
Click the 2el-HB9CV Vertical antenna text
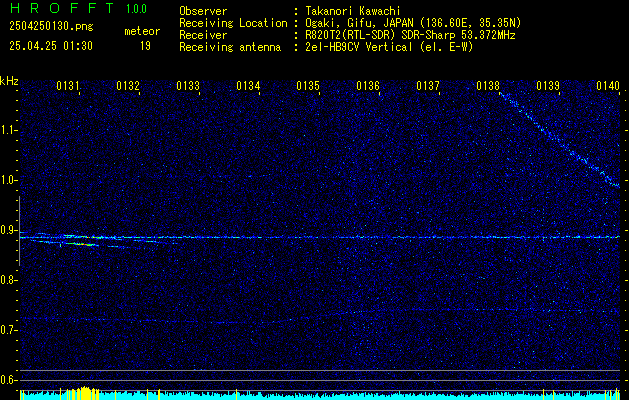[x=387, y=47]
